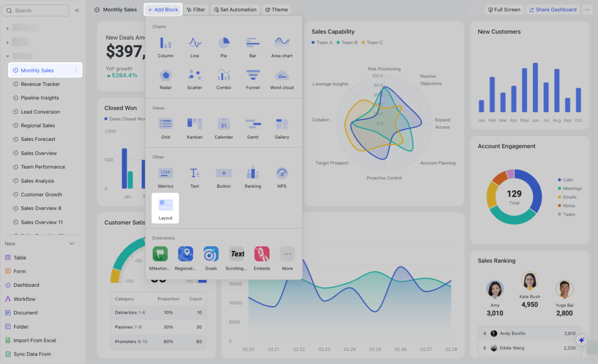Insert a Combo chart block
The image size is (598, 364).
click(224, 79)
